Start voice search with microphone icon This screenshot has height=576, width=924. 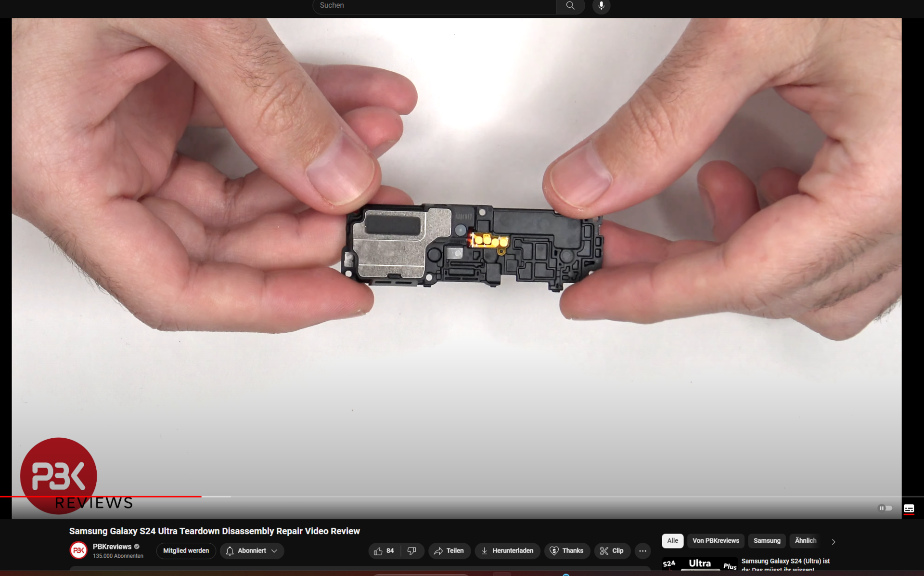pos(601,6)
